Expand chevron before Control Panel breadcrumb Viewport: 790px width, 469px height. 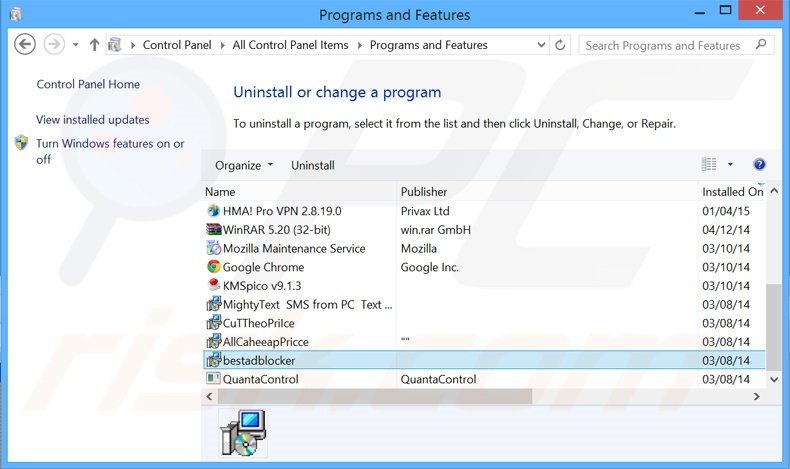[133, 45]
